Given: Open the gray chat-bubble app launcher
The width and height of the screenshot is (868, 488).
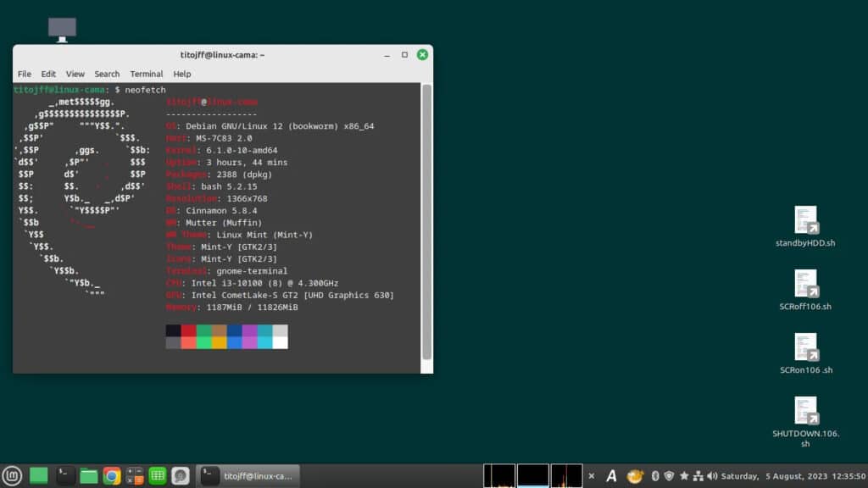Looking at the screenshot, I should coord(180,476).
